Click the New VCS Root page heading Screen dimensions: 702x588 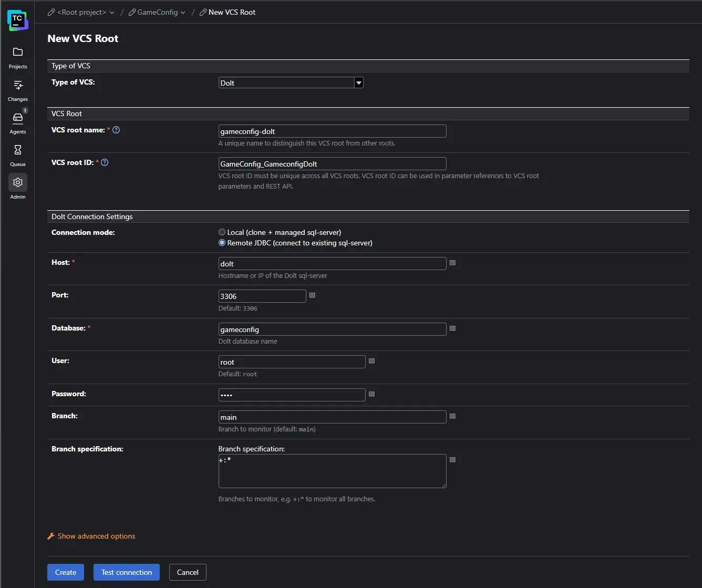coord(83,38)
